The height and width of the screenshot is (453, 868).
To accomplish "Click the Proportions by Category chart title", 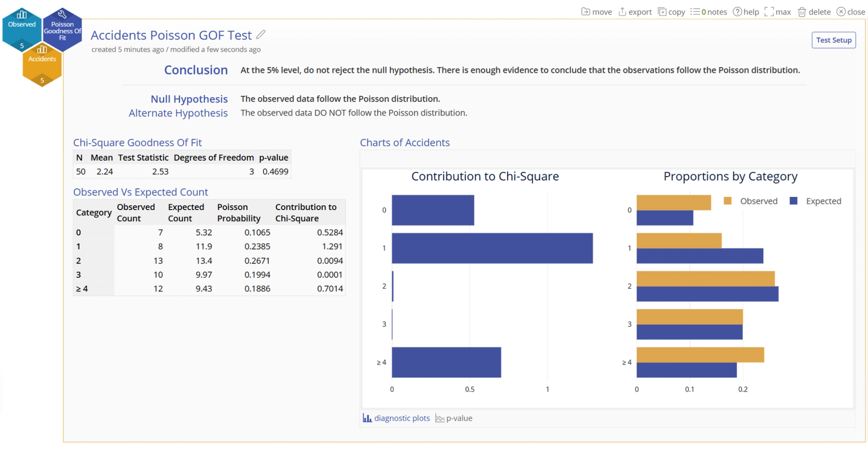I will (730, 177).
